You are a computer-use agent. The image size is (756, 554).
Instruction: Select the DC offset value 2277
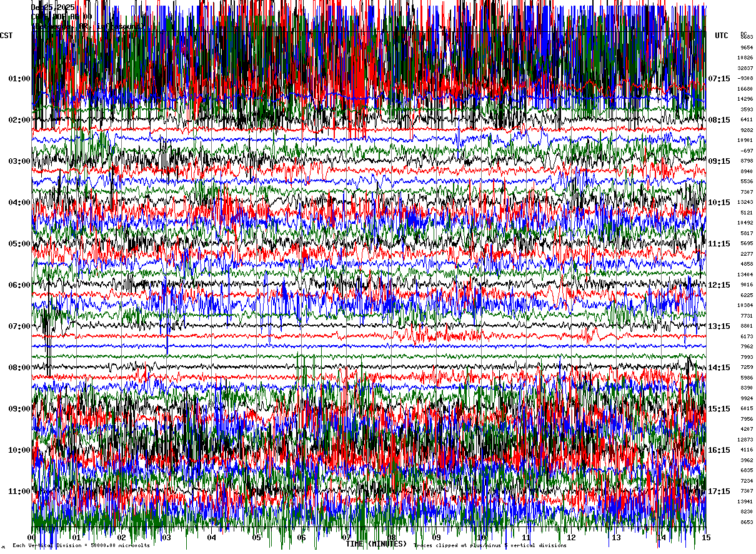click(x=747, y=254)
